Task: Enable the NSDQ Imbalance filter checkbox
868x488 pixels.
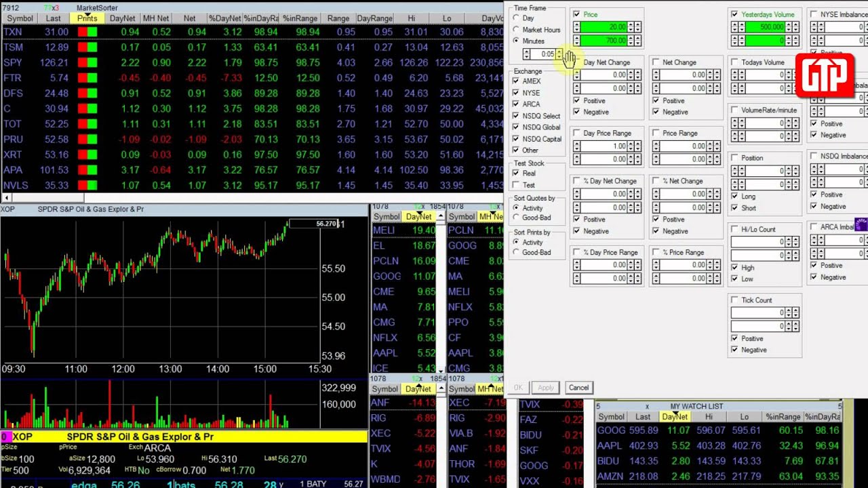Action: point(813,157)
